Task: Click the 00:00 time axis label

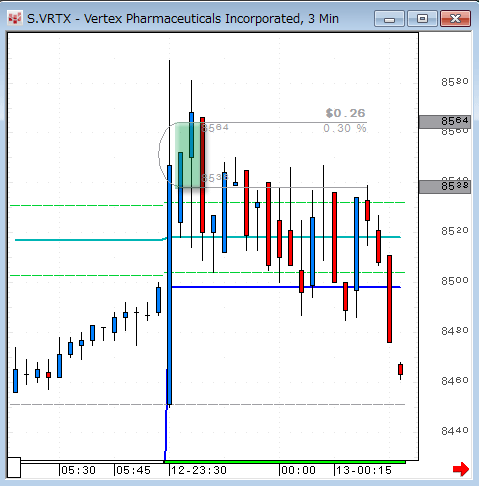Action: [298, 470]
